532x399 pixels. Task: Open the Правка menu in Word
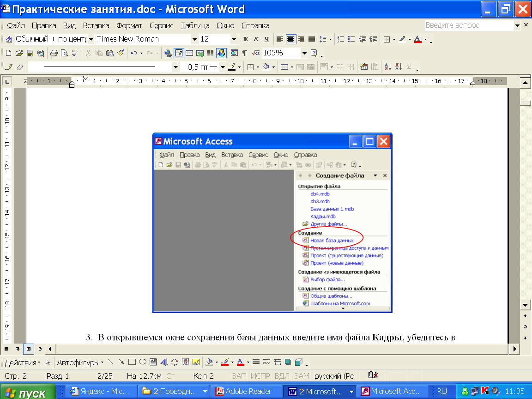(x=44, y=26)
